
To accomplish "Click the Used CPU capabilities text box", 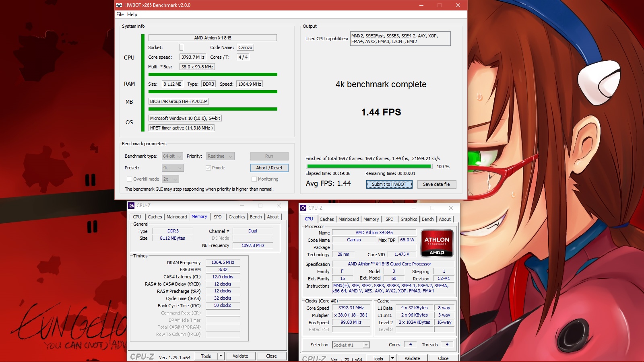I will (400, 39).
